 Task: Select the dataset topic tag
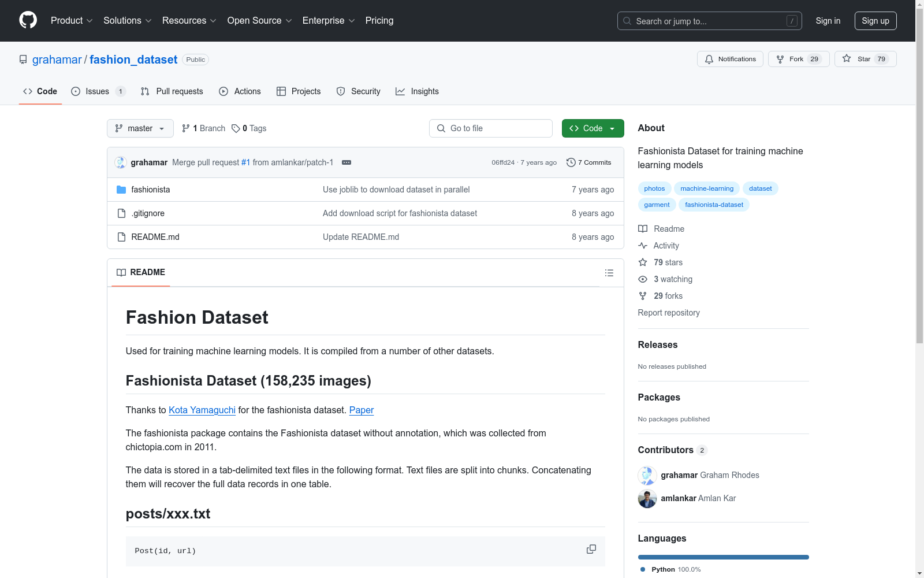(x=760, y=188)
